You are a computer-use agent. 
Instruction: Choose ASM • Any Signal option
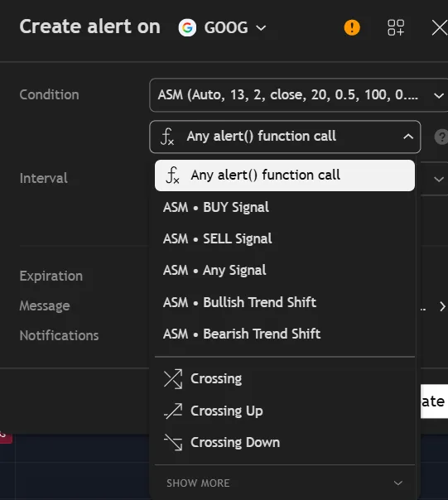pyautogui.click(x=285, y=271)
